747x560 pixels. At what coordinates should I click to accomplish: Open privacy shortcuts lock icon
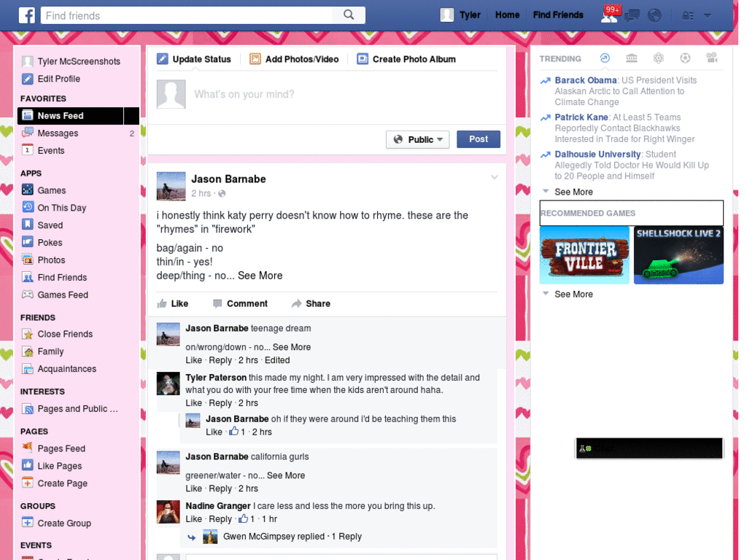[687, 16]
